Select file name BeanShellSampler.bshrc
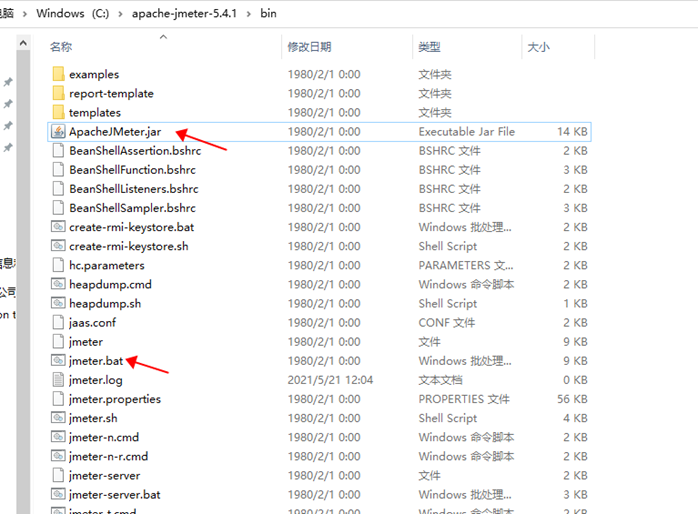Screen dimensions: 698x514 point(132,208)
